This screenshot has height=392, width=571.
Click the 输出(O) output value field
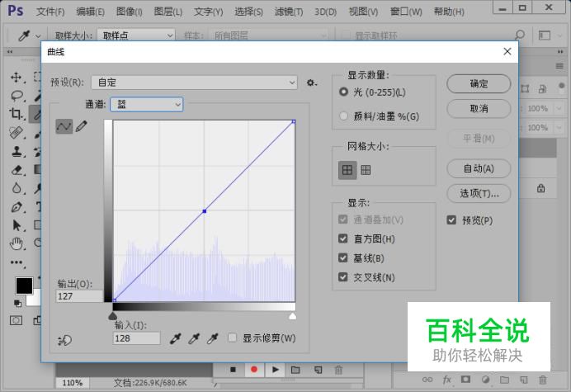pyautogui.click(x=80, y=296)
